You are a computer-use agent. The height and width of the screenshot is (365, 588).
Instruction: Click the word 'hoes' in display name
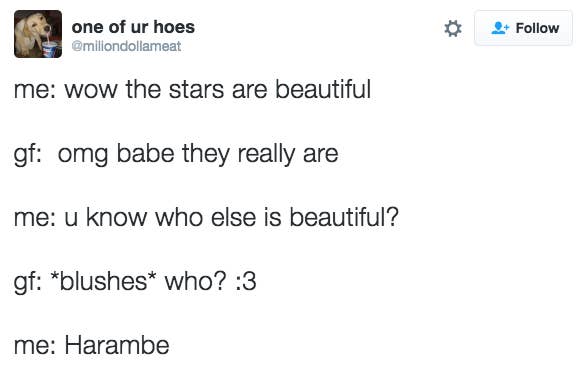[174, 27]
